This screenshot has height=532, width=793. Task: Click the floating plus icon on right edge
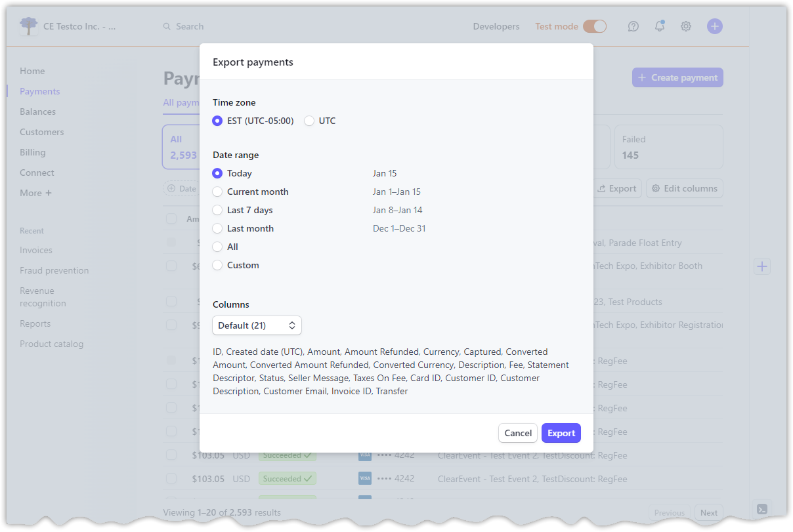click(x=762, y=266)
